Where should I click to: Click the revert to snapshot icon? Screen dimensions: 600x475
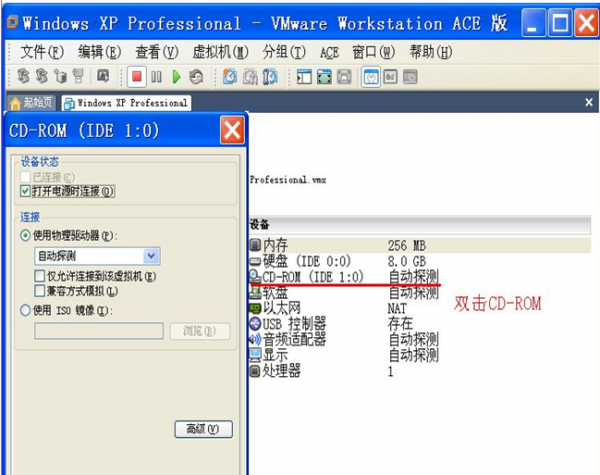(x=250, y=77)
